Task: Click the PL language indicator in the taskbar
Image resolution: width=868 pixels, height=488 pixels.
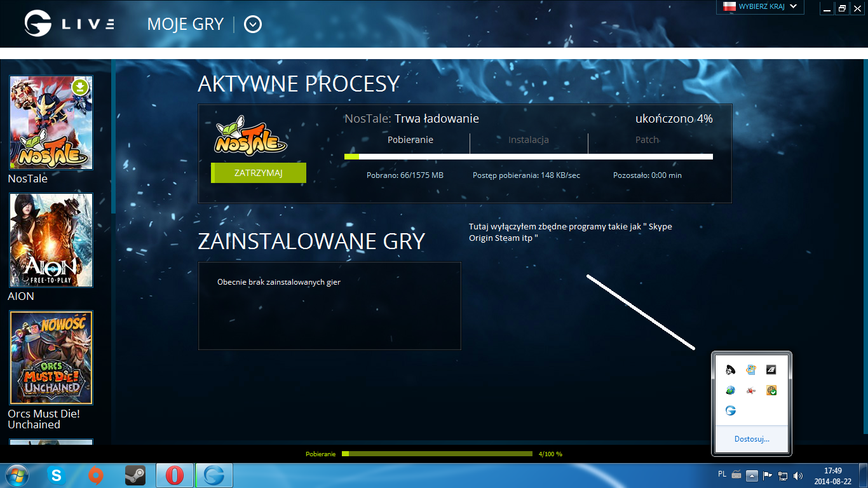Action: point(722,474)
